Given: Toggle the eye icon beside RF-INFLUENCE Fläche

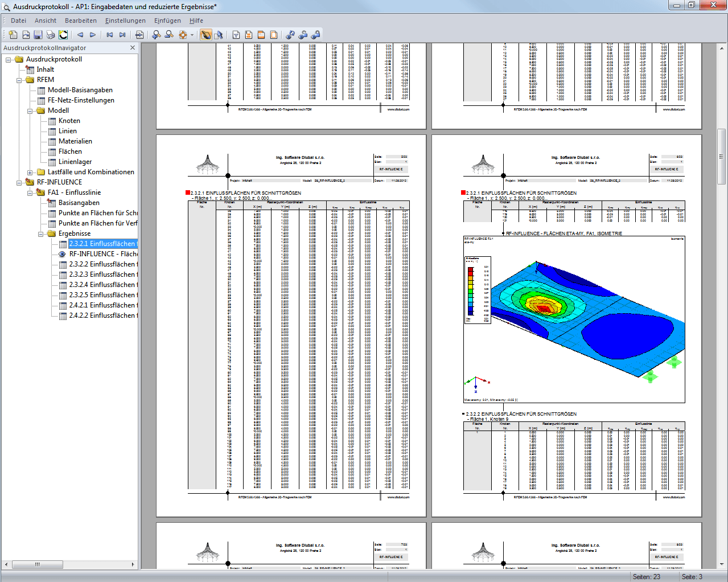Looking at the screenshot, I should 63,254.
